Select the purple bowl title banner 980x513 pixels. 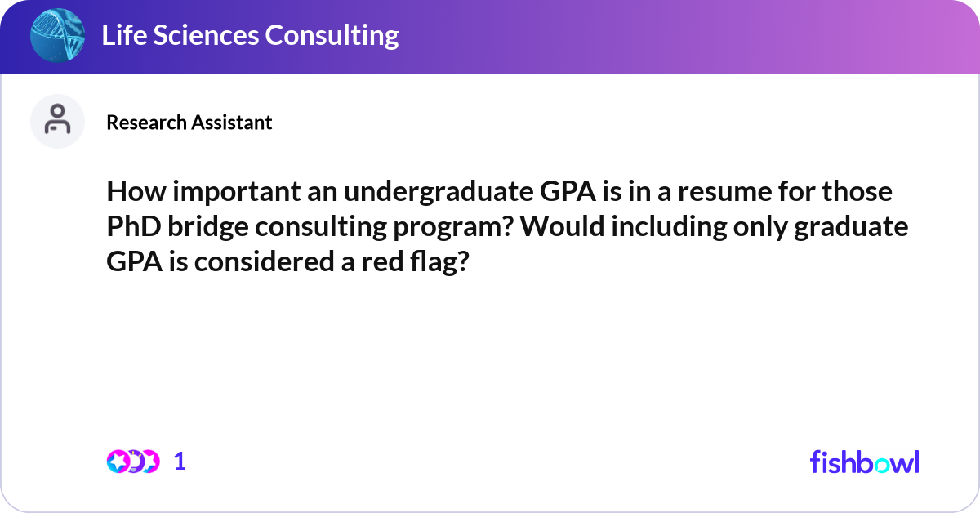490,35
